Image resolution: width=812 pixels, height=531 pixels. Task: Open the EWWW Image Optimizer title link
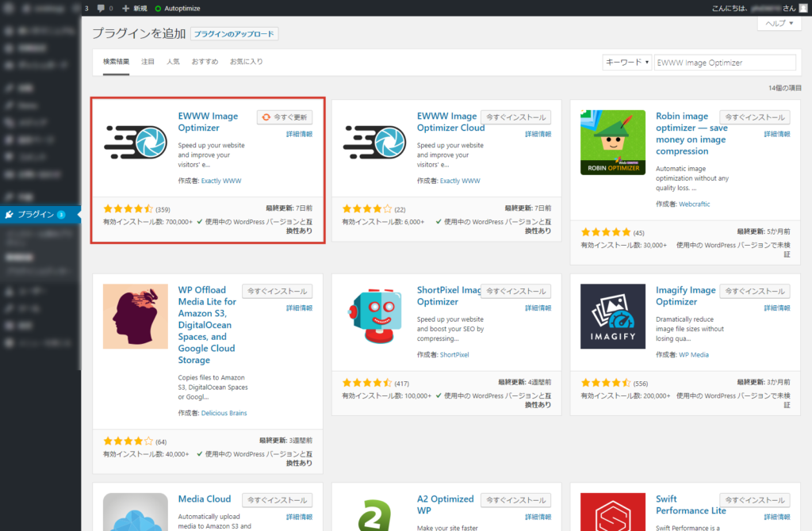pos(209,122)
